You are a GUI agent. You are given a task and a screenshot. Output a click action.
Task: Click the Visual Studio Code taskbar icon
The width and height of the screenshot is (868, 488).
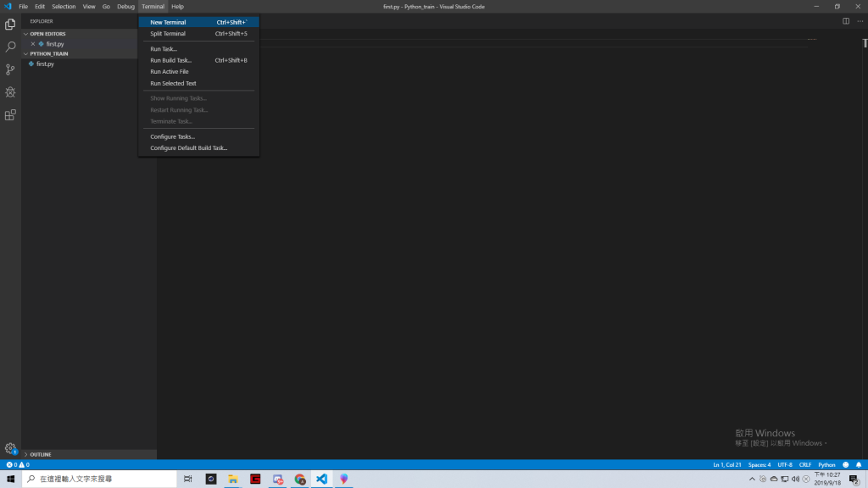coord(321,480)
